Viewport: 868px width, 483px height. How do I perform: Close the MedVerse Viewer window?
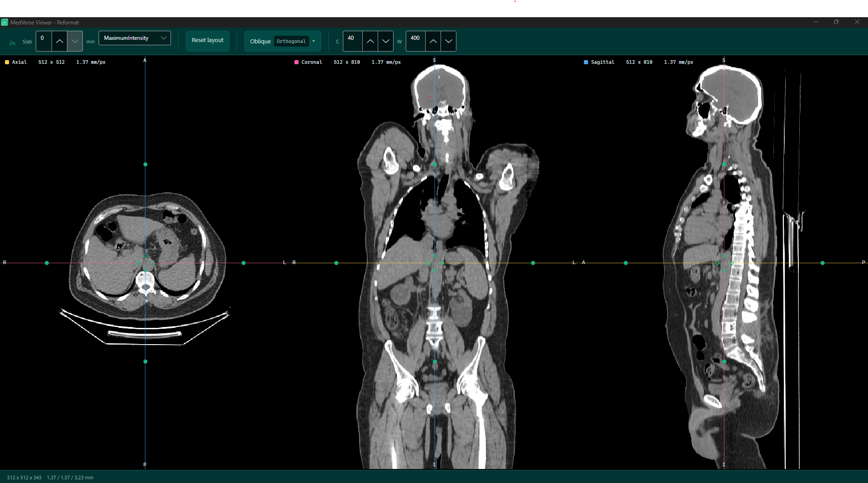click(857, 22)
